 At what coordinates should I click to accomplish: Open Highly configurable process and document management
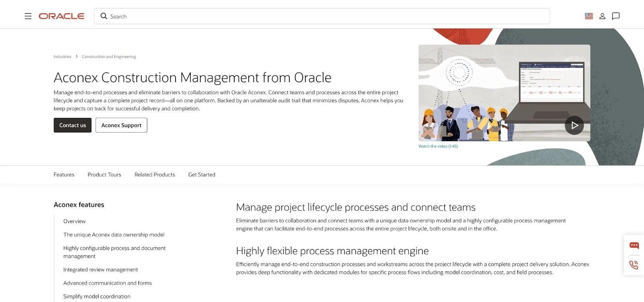114,252
